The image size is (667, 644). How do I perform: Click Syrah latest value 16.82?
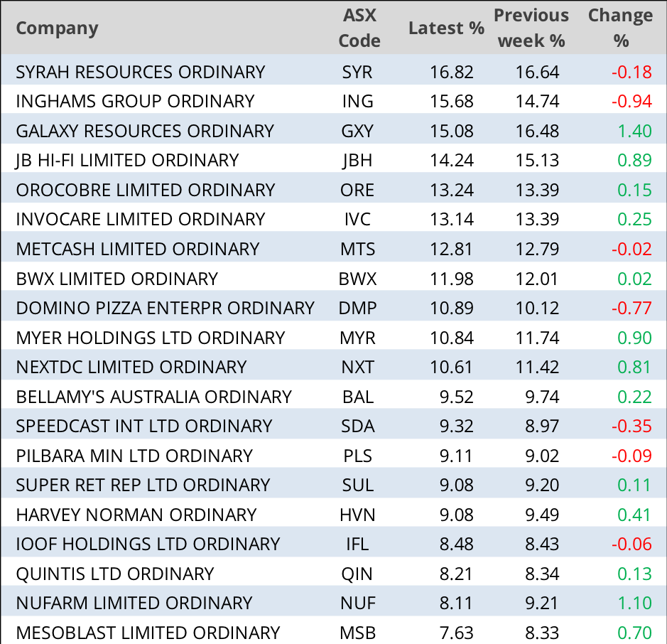452,72
